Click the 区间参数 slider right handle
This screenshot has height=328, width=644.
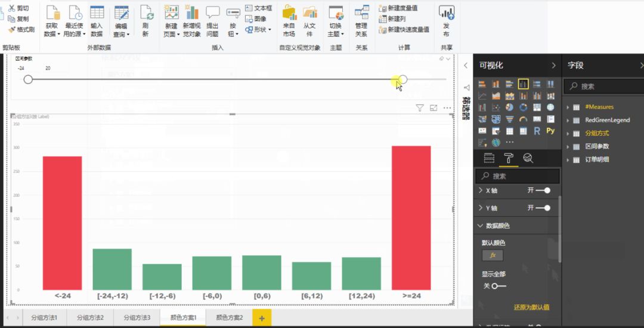[403, 80]
